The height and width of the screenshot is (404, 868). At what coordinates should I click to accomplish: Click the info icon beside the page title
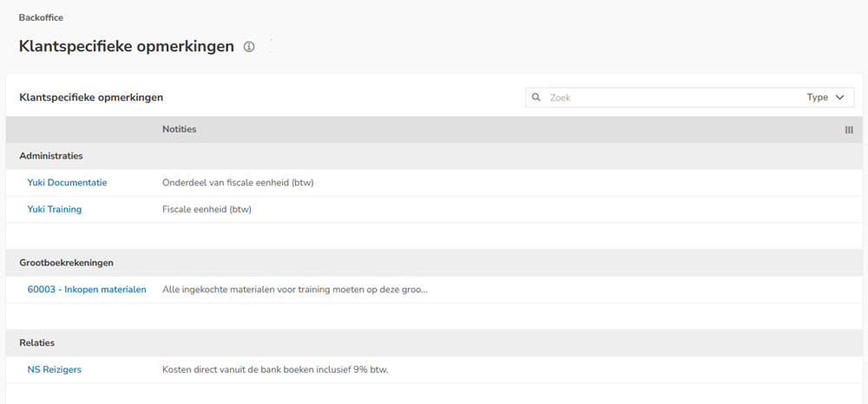249,47
